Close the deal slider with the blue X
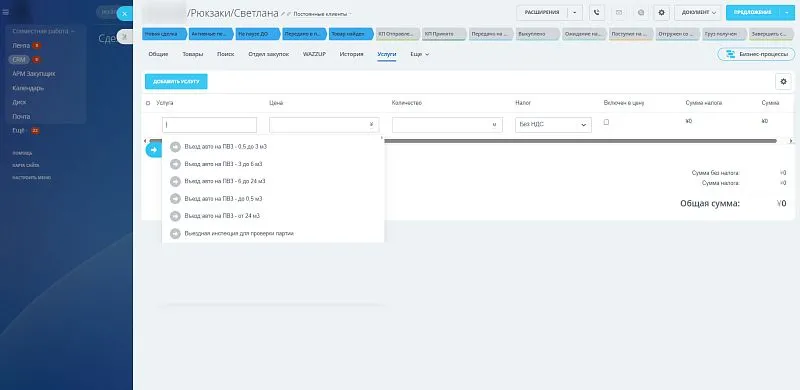 point(124,14)
